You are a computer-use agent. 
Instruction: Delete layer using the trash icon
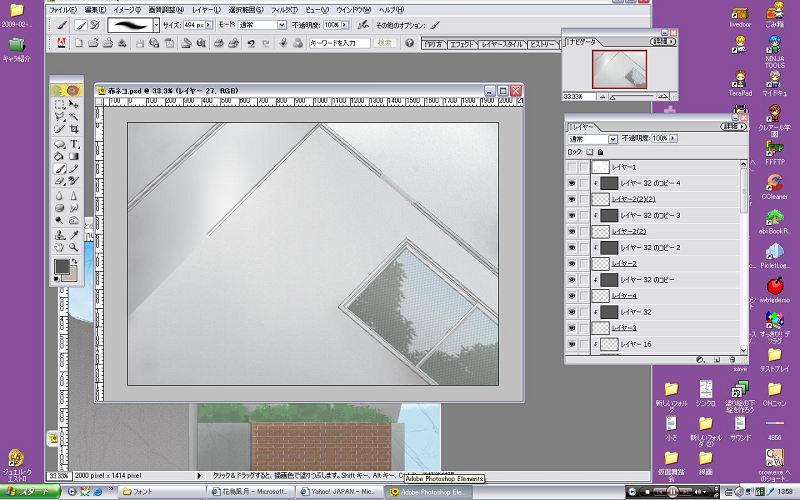732,360
